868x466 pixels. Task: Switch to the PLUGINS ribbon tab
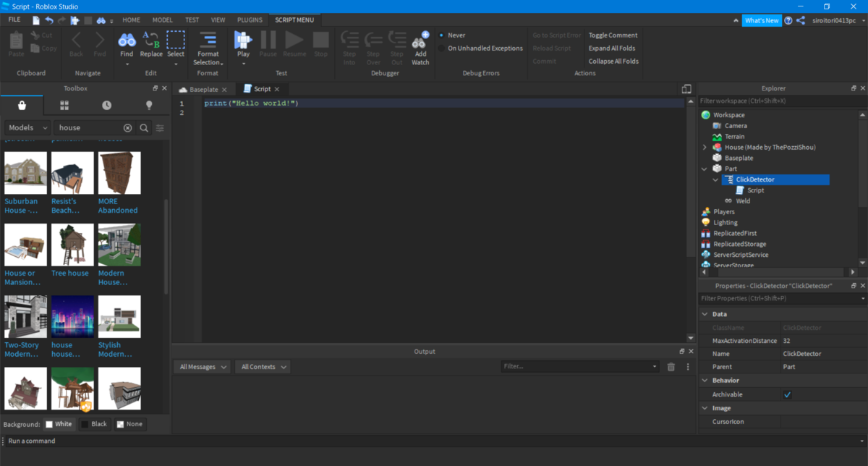point(250,20)
